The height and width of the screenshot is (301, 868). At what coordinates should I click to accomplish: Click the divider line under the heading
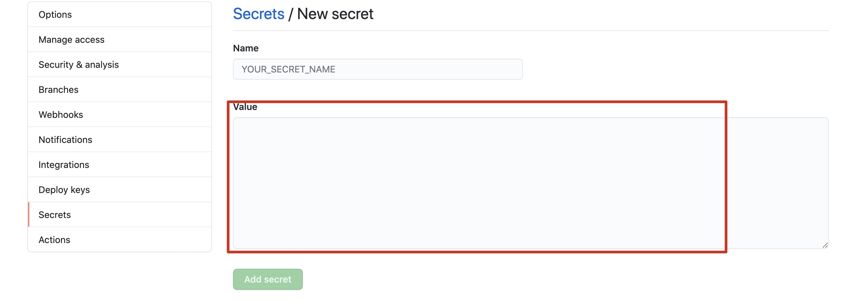click(530, 31)
